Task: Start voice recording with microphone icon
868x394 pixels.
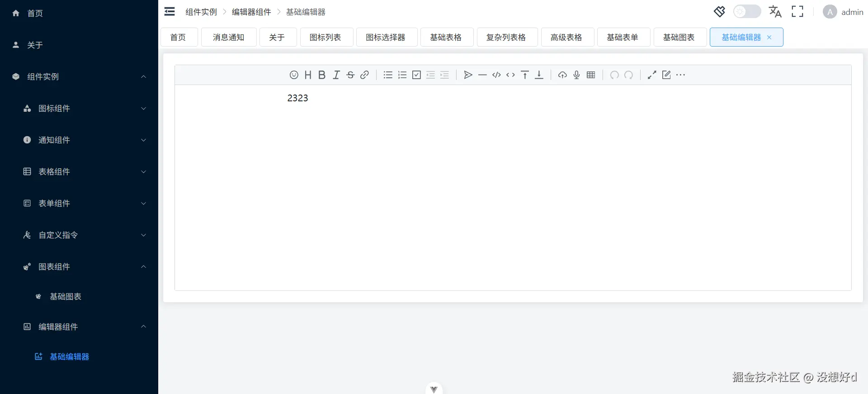Action: [x=576, y=75]
